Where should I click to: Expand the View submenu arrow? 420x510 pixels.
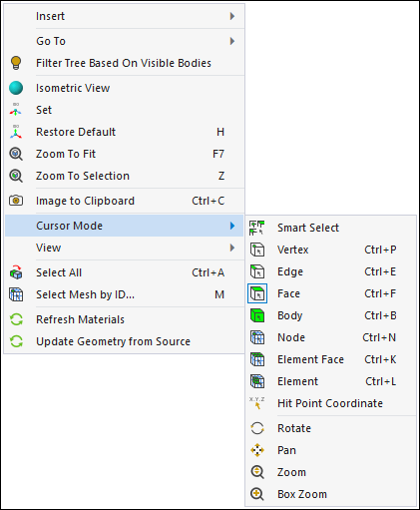(x=232, y=248)
